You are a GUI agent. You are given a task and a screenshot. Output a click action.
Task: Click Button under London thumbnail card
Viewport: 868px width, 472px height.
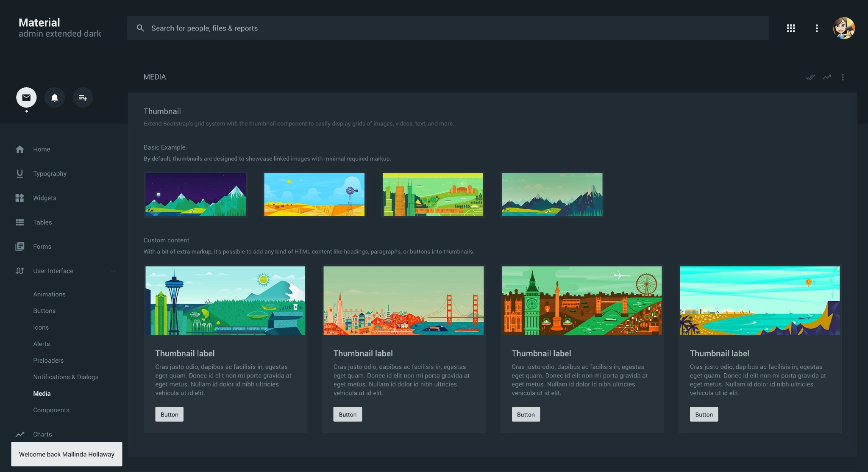(x=526, y=414)
